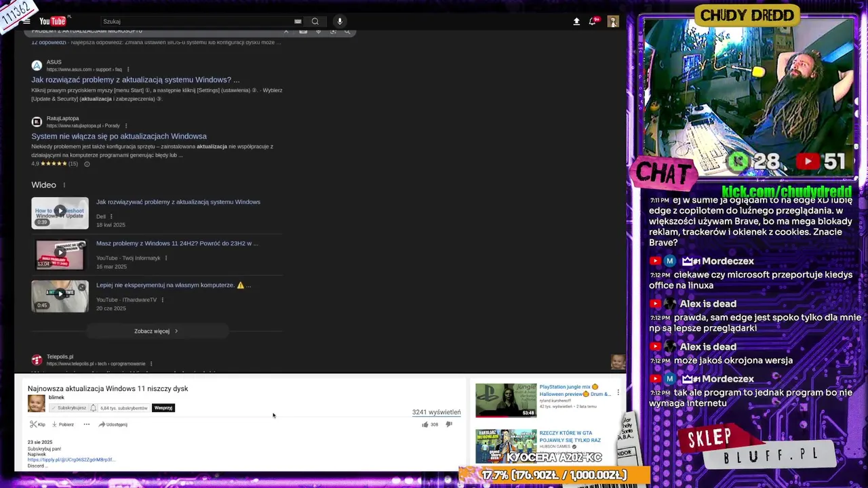Viewport: 868px width, 488px height.
Task: Click the RatujLaptopa site favicon
Action: click(37, 122)
